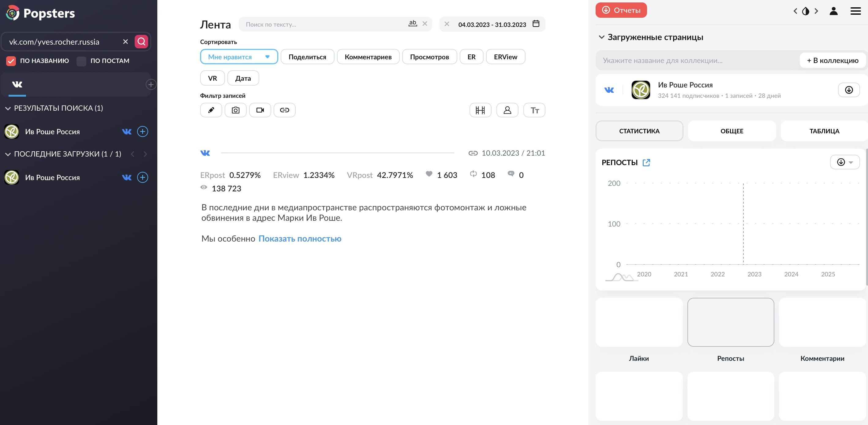Open the hamburger main menu
The height and width of the screenshot is (425, 868).
(855, 11)
